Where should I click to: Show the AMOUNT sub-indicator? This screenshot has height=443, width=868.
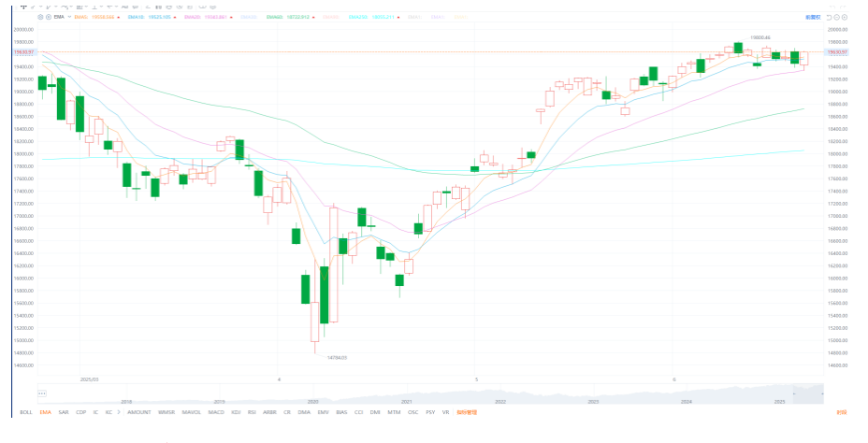point(139,412)
